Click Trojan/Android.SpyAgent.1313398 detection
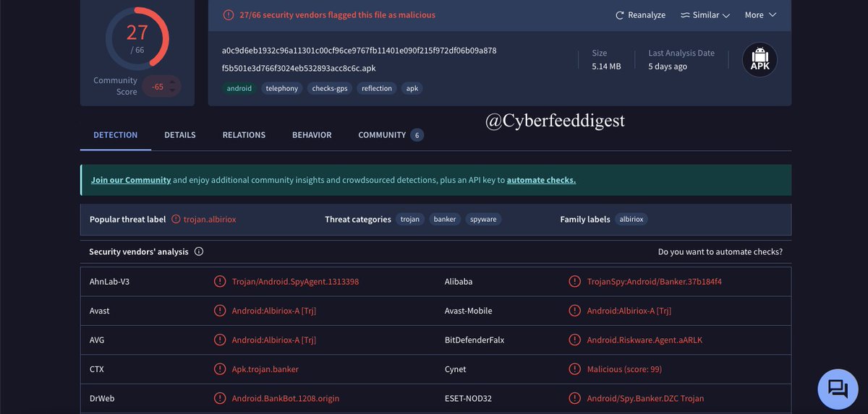 click(x=295, y=282)
